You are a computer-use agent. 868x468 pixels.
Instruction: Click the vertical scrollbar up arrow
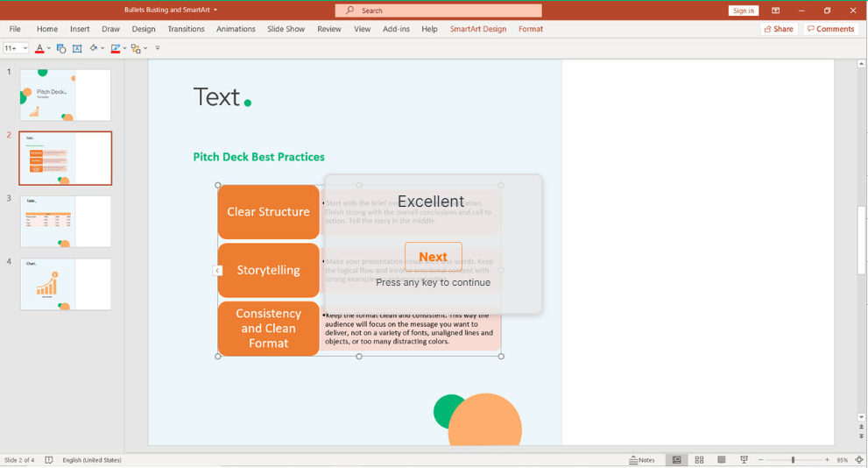coord(861,64)
